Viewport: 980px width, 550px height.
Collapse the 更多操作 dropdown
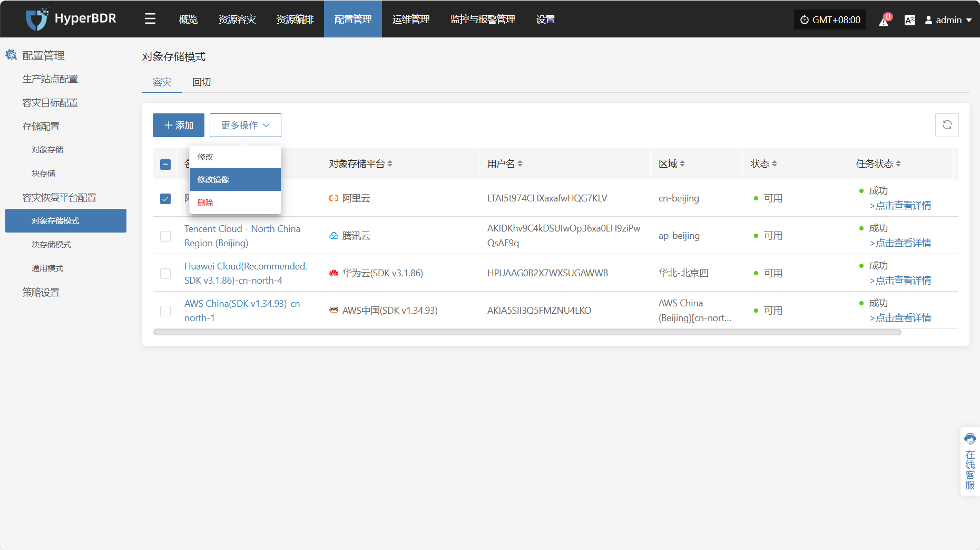click(x=246, y=125)
